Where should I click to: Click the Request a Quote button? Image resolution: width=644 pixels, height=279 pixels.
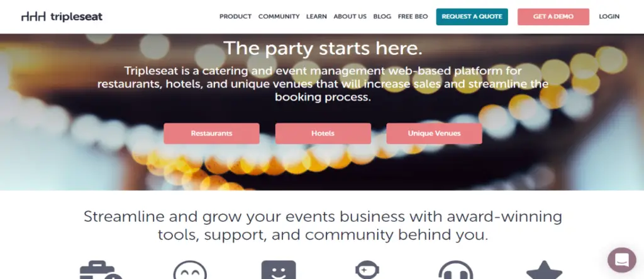[472, 17]
